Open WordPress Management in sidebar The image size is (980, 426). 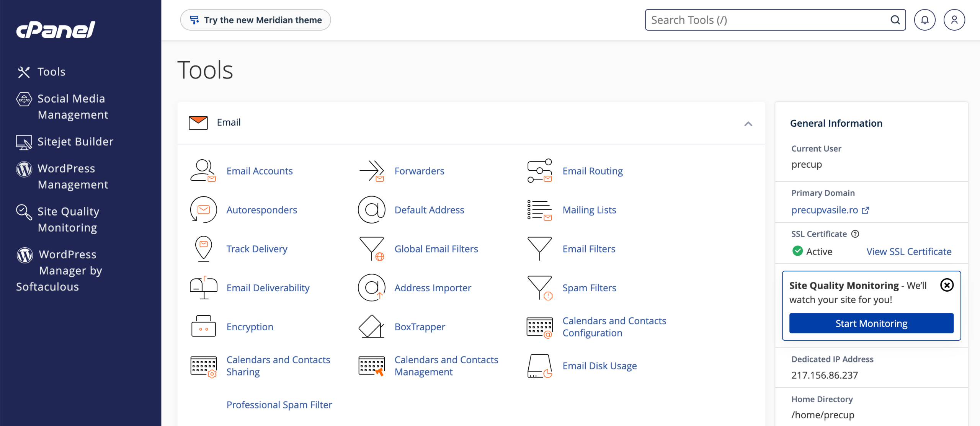(x=62, y=176)
